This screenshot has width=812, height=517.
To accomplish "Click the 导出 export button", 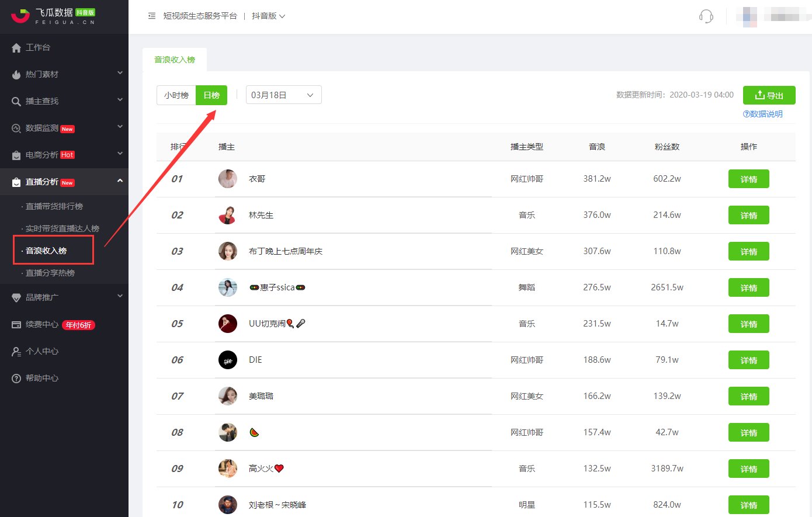I will point(769,95).
